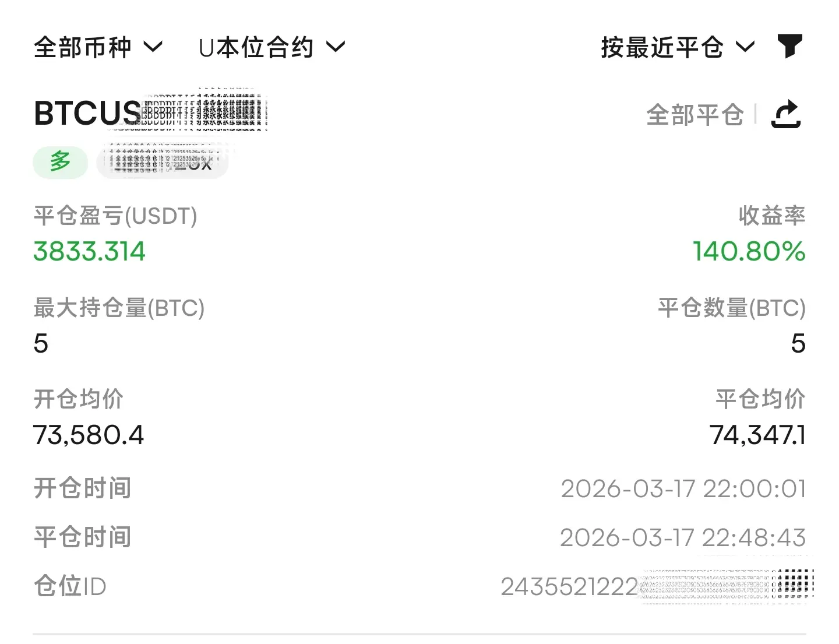
Task: Select the 3833.314 profit value
Action: point(89,252)
